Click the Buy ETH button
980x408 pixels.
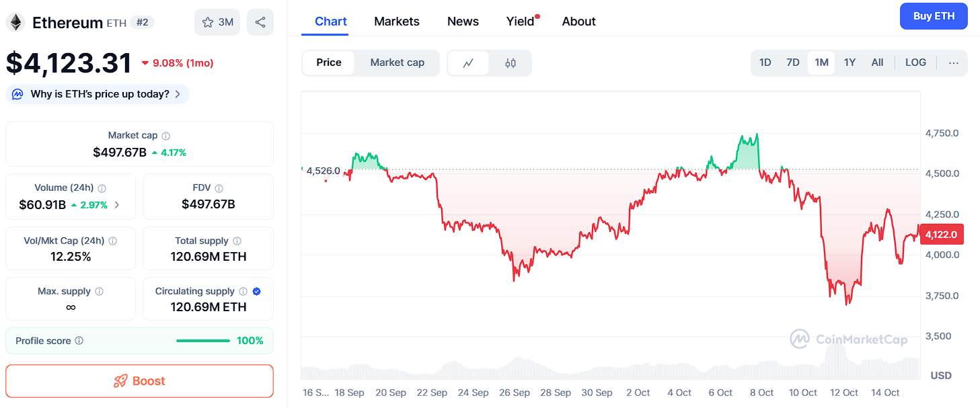(934, 16)
